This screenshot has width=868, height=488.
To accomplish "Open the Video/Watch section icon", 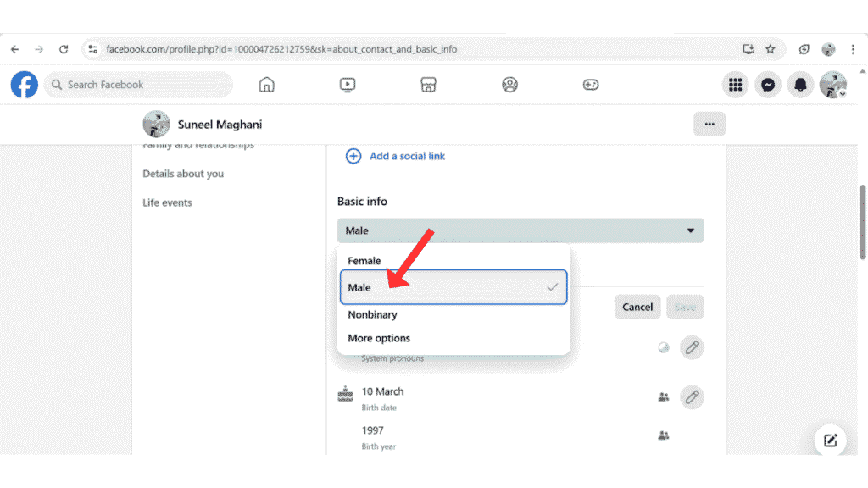I will (x=348, y=85).
